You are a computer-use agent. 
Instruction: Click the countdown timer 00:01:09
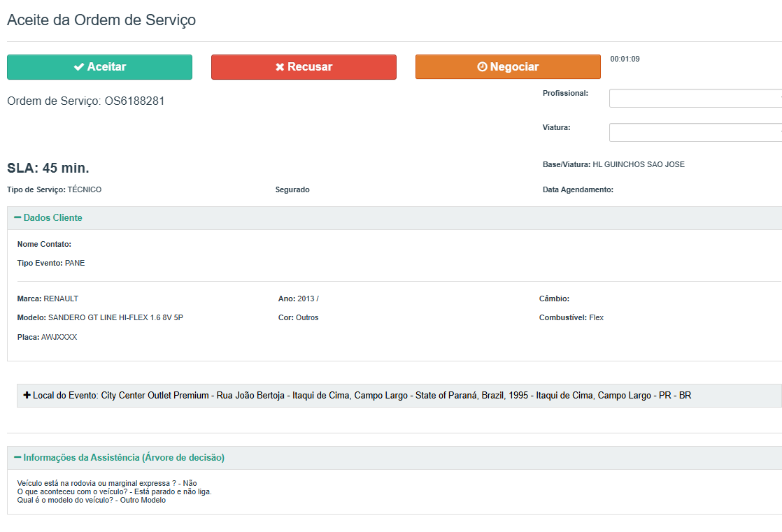625,59
